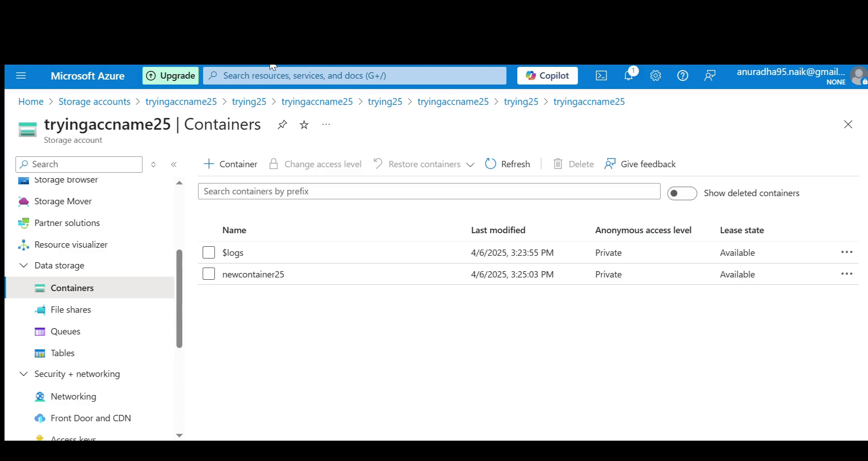Refresh the containers list
The width and height of the screenshot is (868, 461).
click(x=508, y=164)
